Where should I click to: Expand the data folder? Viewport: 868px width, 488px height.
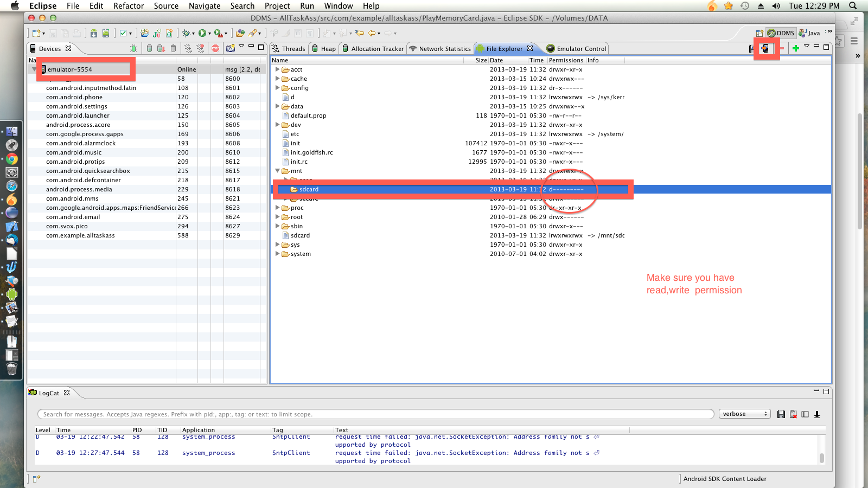pos(277,106)
